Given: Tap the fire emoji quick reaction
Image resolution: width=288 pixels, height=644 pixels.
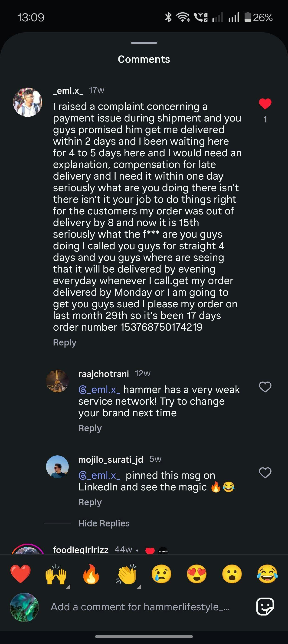Looking at the screenshot, I should [x=91, y=574].
